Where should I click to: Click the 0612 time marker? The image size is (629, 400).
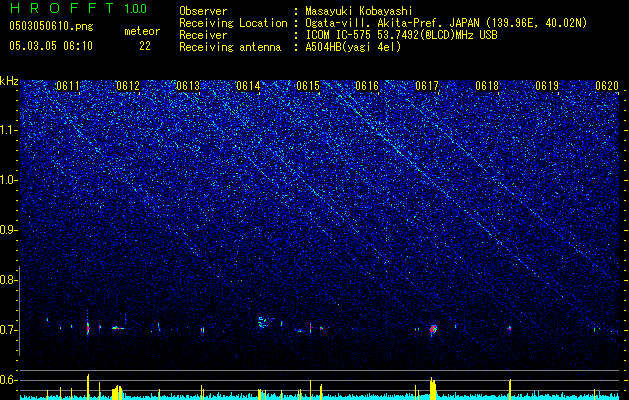[128, 86]
